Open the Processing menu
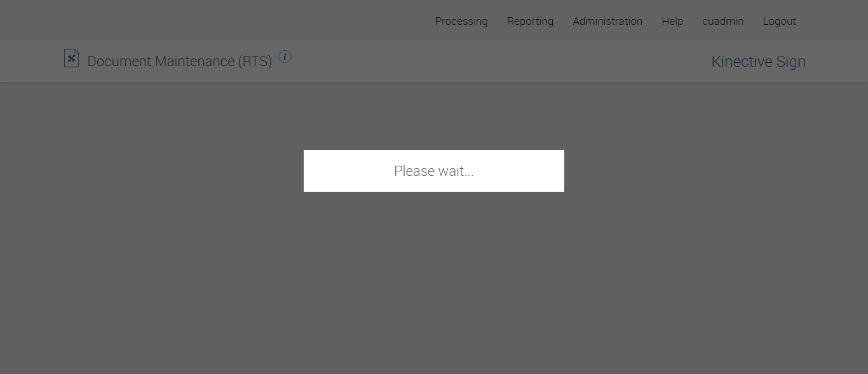 [x=461, y=21]
